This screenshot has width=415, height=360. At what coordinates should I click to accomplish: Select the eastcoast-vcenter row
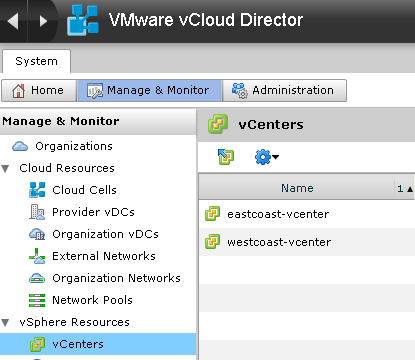tap(307, 214)
